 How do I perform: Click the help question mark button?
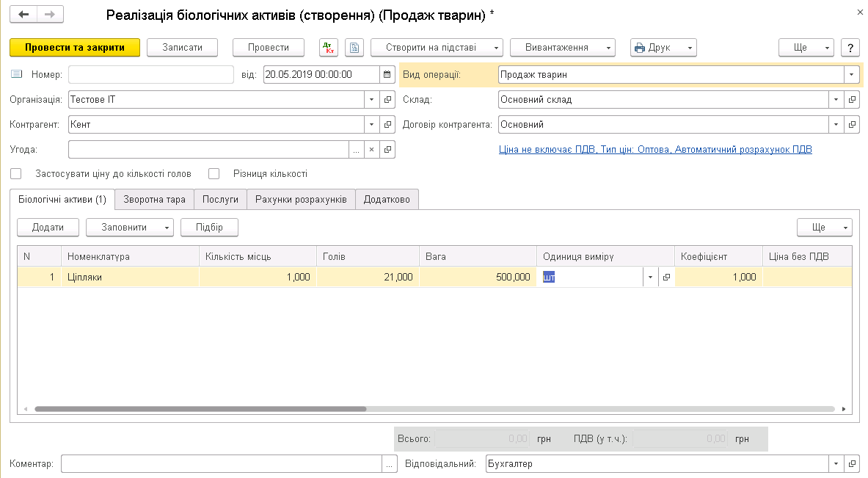850,47
